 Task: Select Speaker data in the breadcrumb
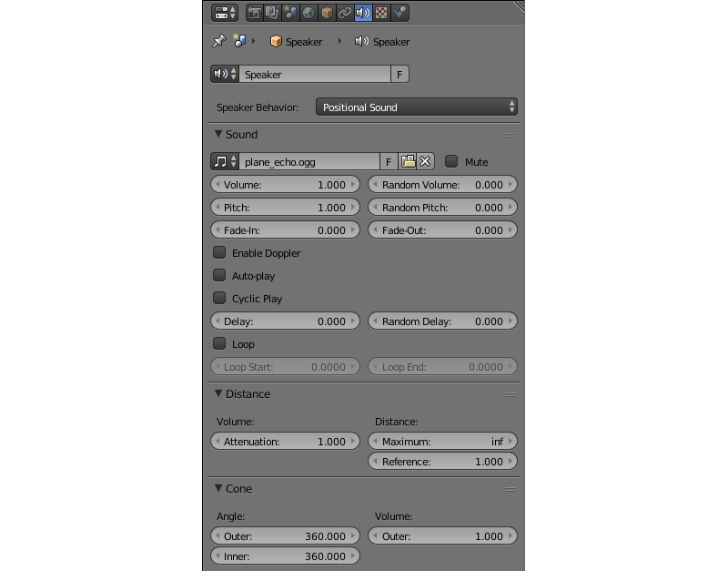tap(382, 41)
